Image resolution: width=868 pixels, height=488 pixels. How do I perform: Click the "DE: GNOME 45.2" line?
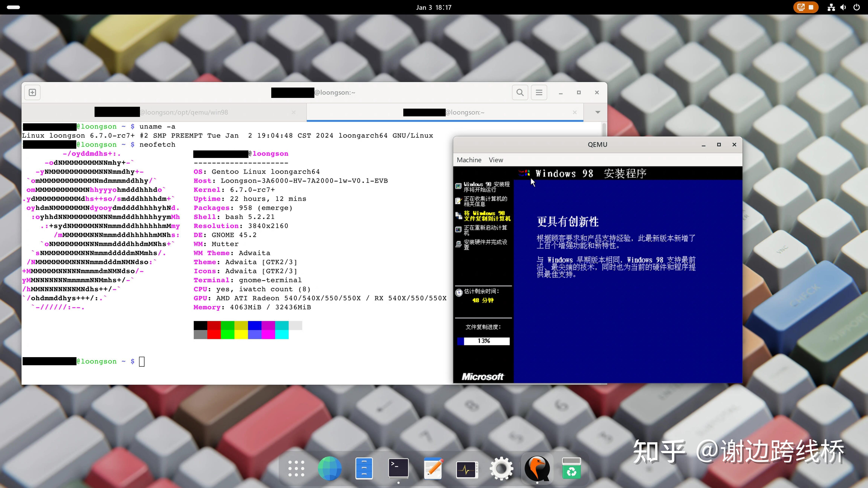tap(225, 235)
